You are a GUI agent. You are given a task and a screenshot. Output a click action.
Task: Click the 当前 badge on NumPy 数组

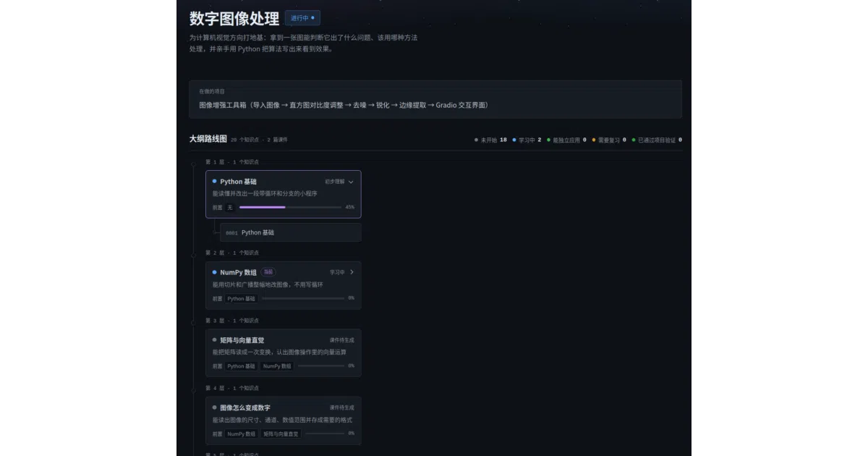[268, 272]
